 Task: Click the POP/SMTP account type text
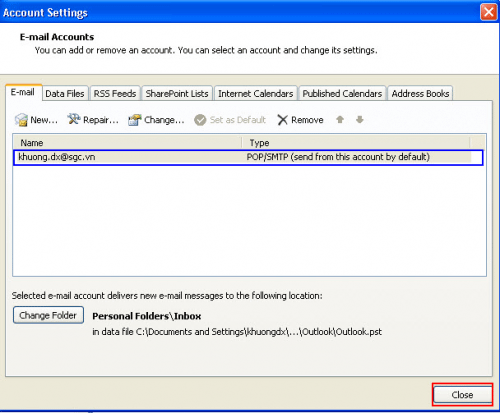pos(338,157)
